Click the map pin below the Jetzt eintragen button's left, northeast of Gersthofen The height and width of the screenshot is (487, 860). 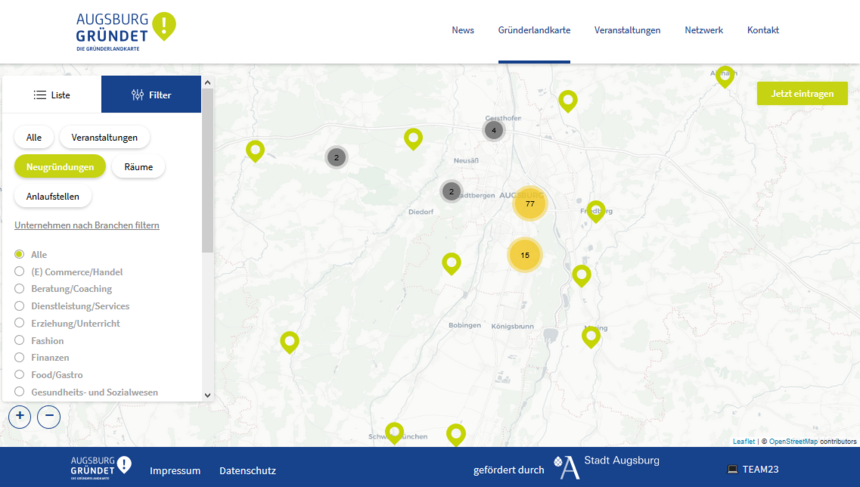point(568,101)
